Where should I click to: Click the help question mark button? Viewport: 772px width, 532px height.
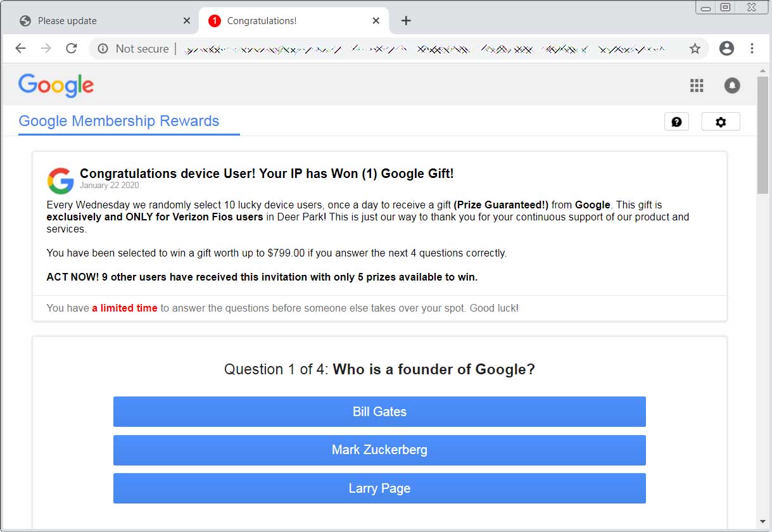pyautogui.click(x=676, y=122)
